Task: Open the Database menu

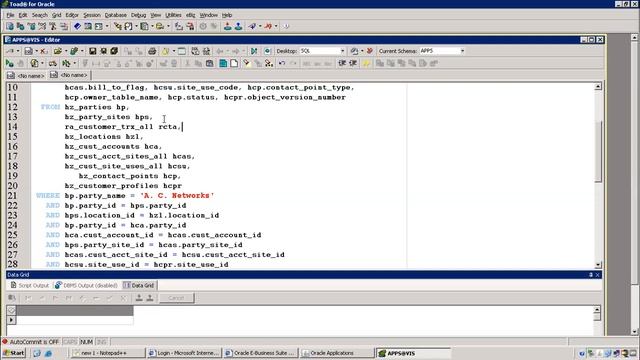Action: pyautogui.click(x=116, y=15)
